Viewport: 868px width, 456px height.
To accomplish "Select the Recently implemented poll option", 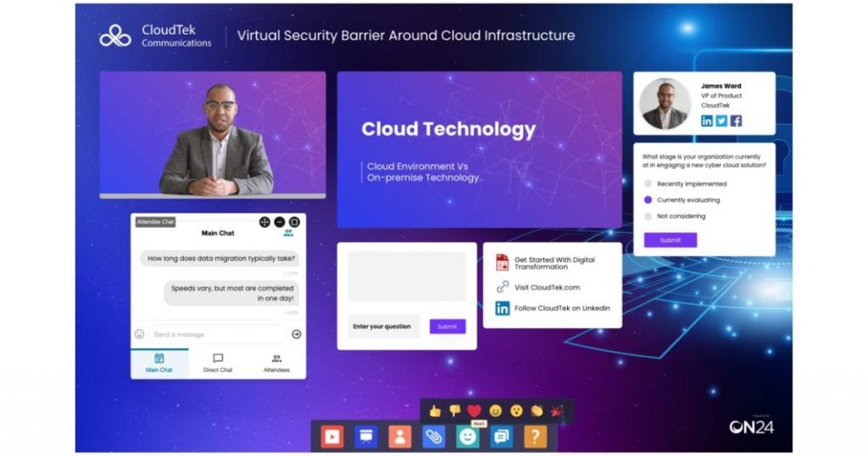I will [648, 184].
